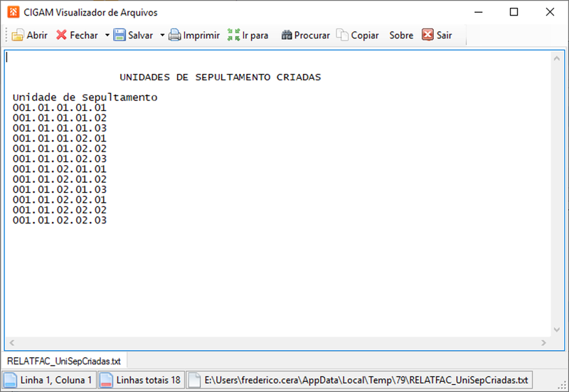Maximize the CIGAM Visualizador window
This screenshot has height=392, width=569.
point(514,12)
